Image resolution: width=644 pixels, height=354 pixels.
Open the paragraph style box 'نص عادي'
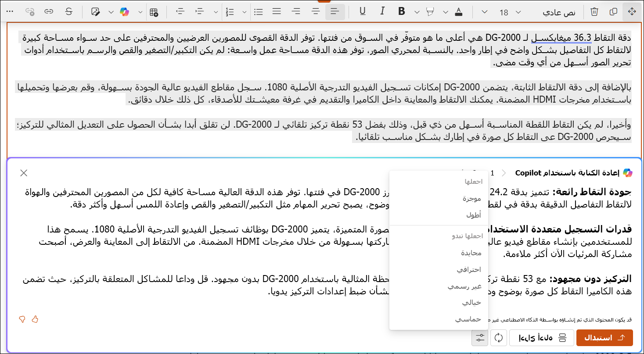[x=558, y=12]
